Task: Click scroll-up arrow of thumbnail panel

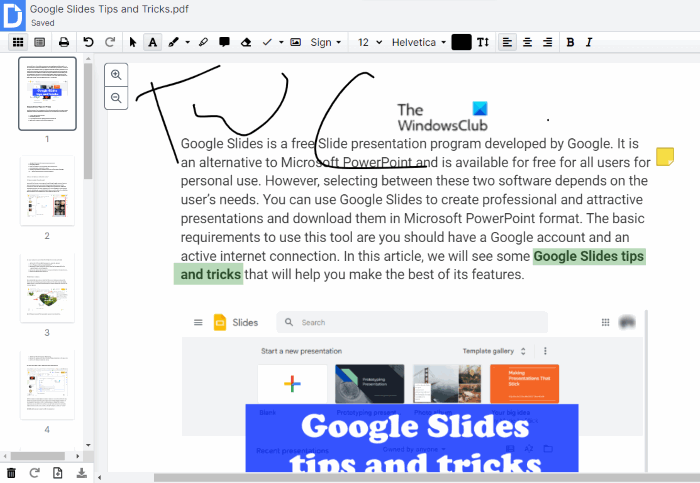Action: tap(88, 58)
